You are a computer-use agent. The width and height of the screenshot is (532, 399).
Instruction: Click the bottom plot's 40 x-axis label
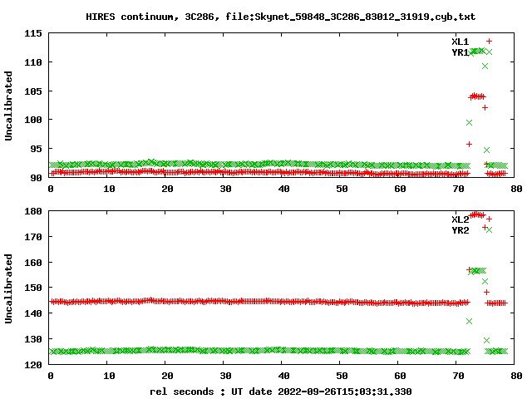[x=283, y=376]
